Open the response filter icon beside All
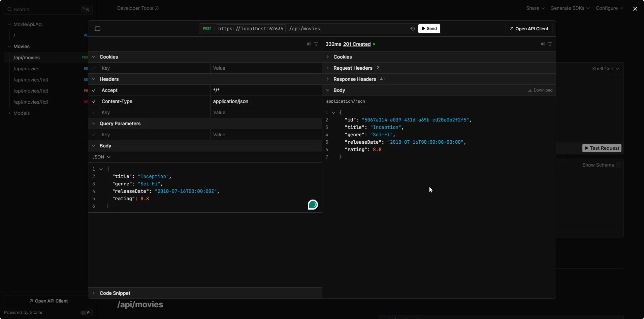Viewport: 644px width, 319px height. point(550,44)
